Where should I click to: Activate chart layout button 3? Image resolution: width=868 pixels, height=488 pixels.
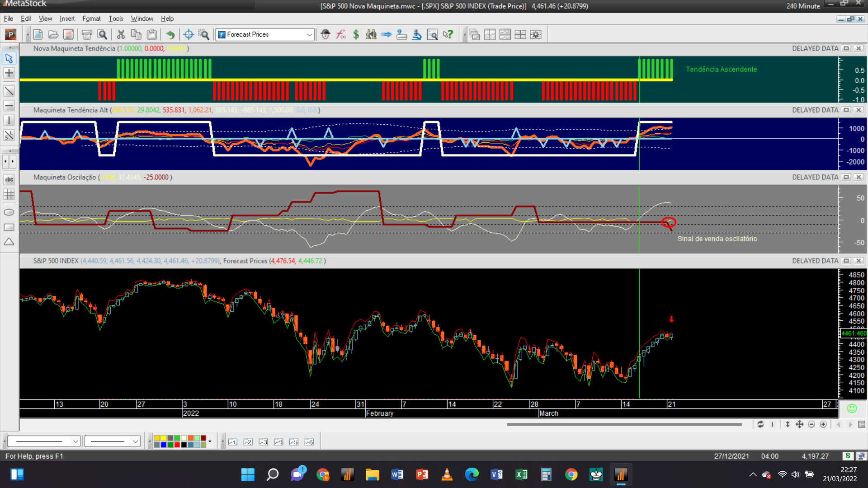[x=263, y=442]
